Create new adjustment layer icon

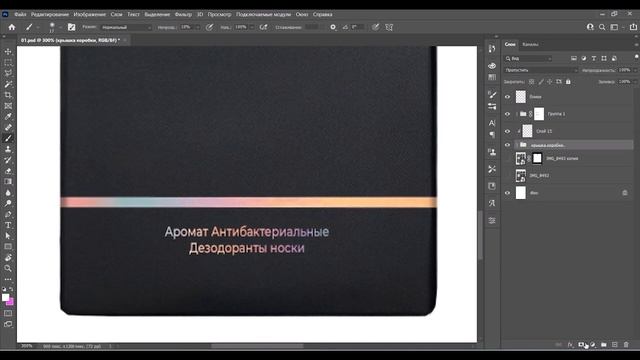[593, 345]
